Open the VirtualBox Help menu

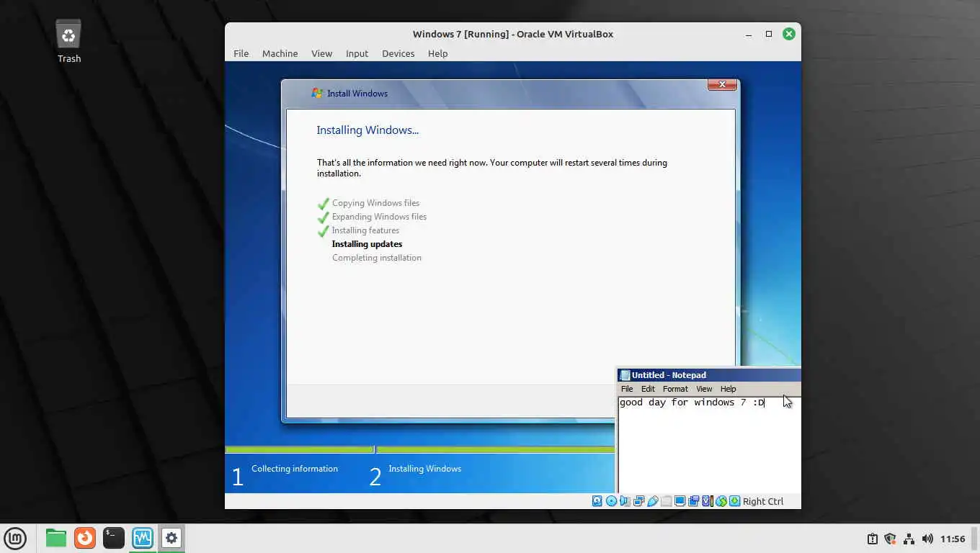437,53
